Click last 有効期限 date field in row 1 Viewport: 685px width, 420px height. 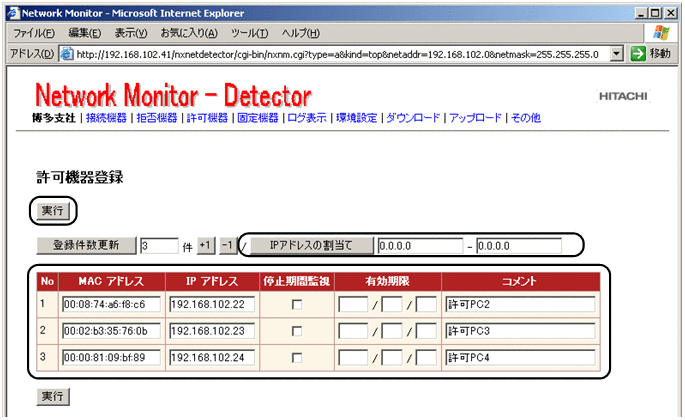click(x=426, y=304)
